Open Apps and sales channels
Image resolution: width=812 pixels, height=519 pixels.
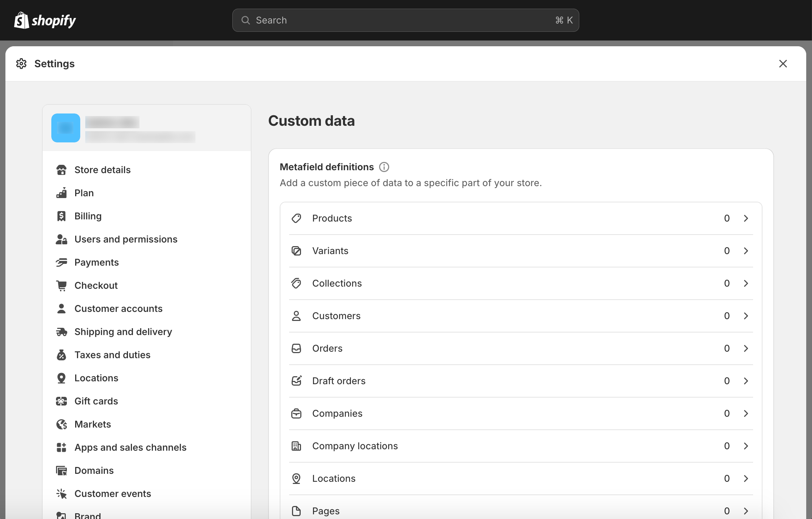[x=130, y=447]
